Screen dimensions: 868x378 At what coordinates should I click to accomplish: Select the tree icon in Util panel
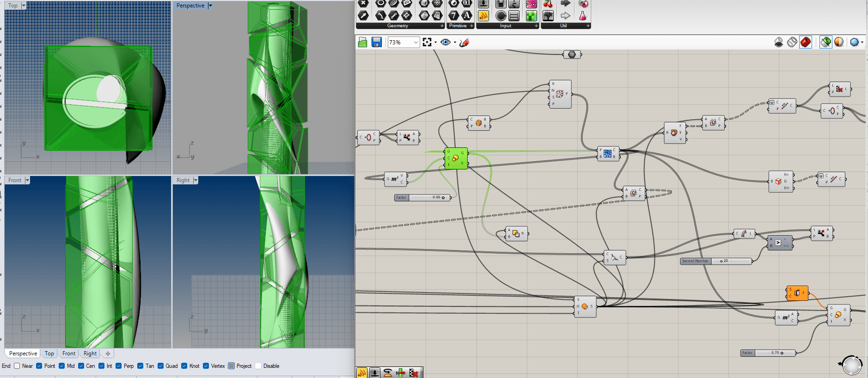pos(548,16)
